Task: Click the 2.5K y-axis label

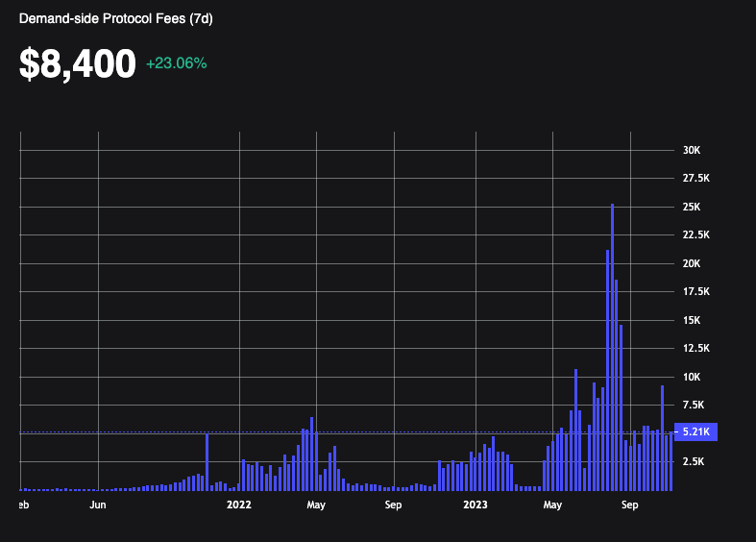Action: coord(694,461)
